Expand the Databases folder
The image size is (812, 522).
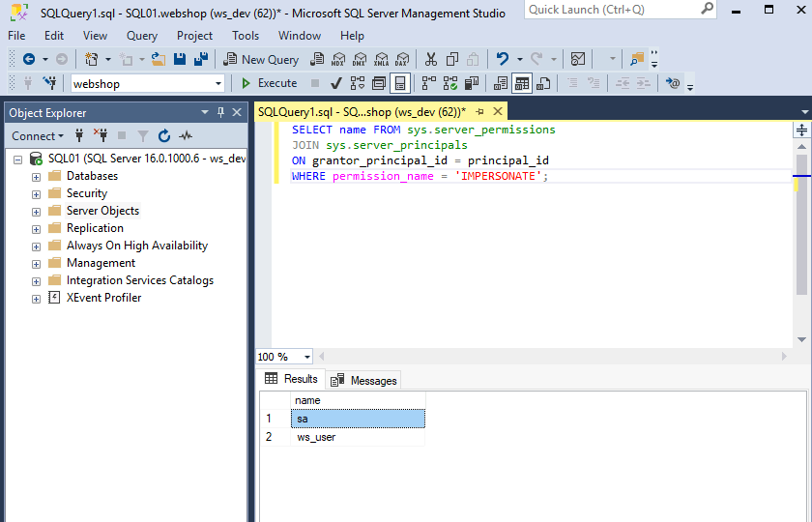coord(36,177)
